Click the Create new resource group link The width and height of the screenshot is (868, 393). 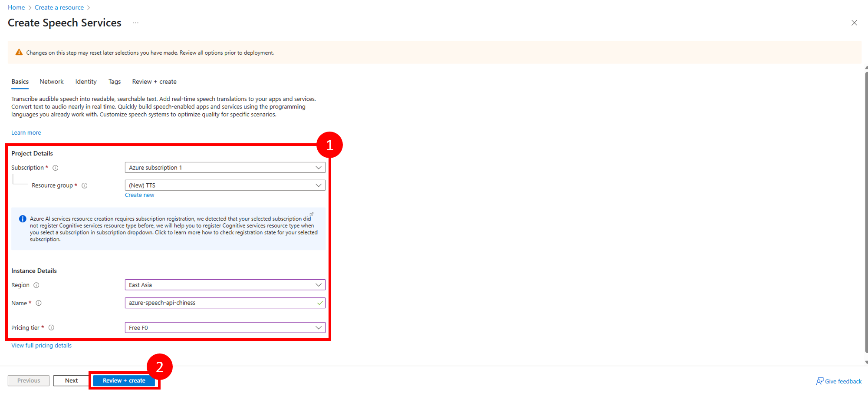pyautogui.click(x=139, y=195)
